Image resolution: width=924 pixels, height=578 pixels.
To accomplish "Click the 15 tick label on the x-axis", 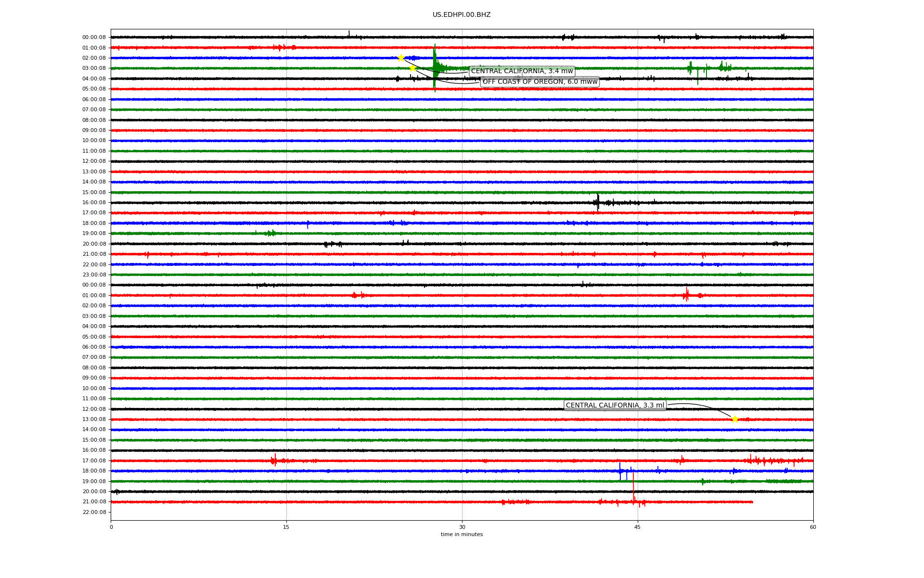I will pos(286,527).
